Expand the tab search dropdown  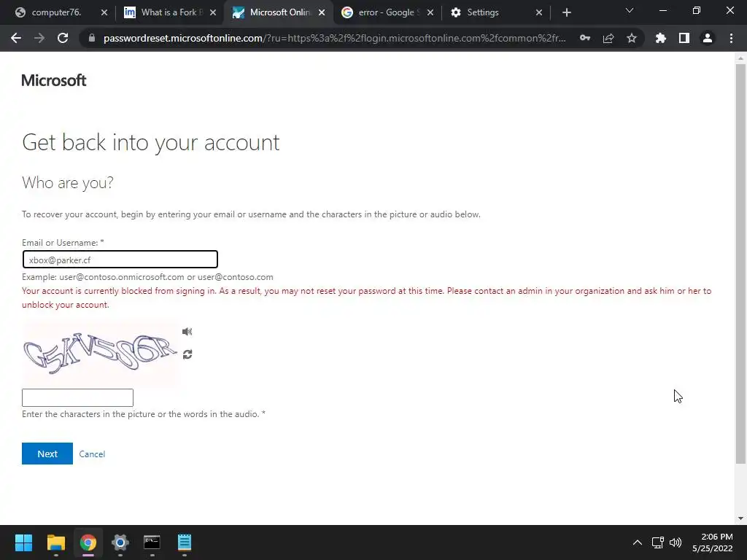pyautogui.click(x=630, y=10)
